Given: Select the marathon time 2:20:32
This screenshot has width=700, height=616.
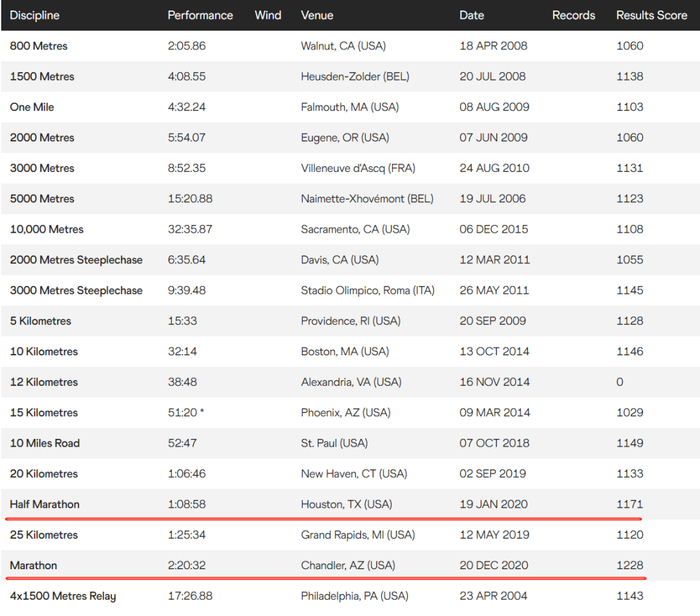Looking at the screenshot, I should pos(188,565).
